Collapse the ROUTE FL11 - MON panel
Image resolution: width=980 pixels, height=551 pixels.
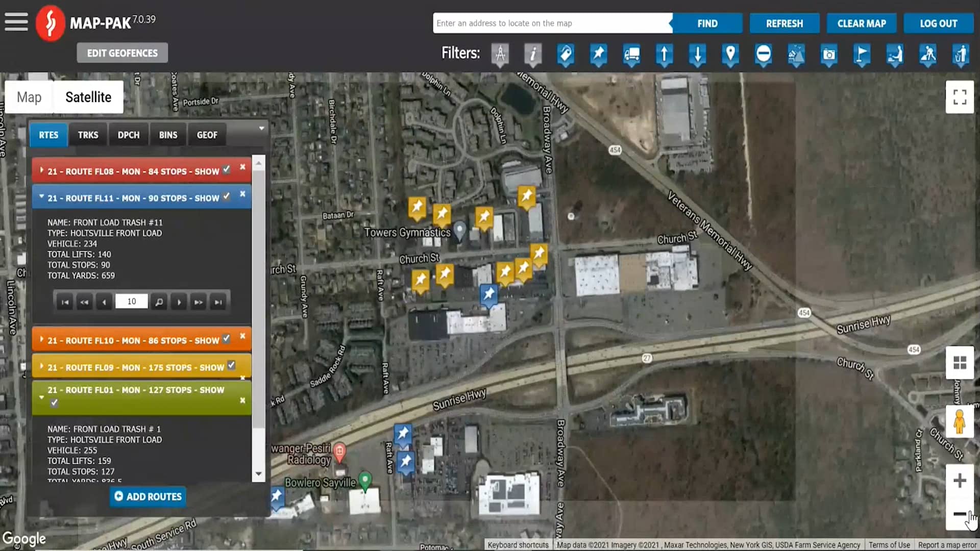pyautogui.click(x=41, y=196)
